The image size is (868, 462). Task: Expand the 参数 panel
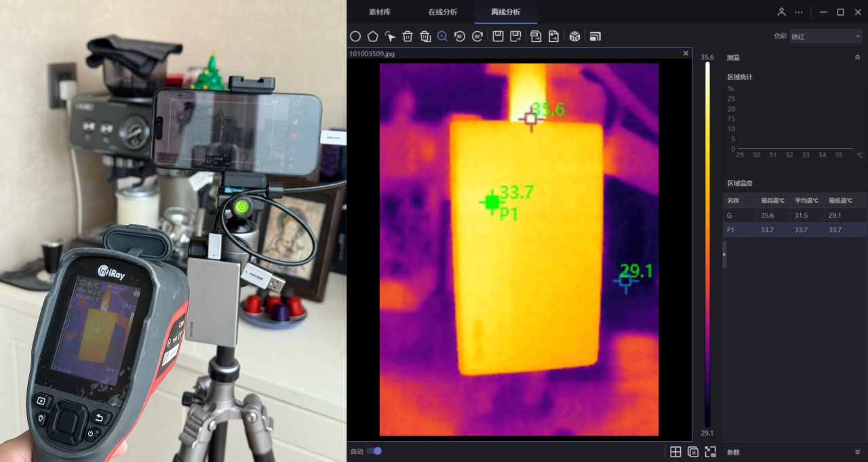click(x=857, y=452)
